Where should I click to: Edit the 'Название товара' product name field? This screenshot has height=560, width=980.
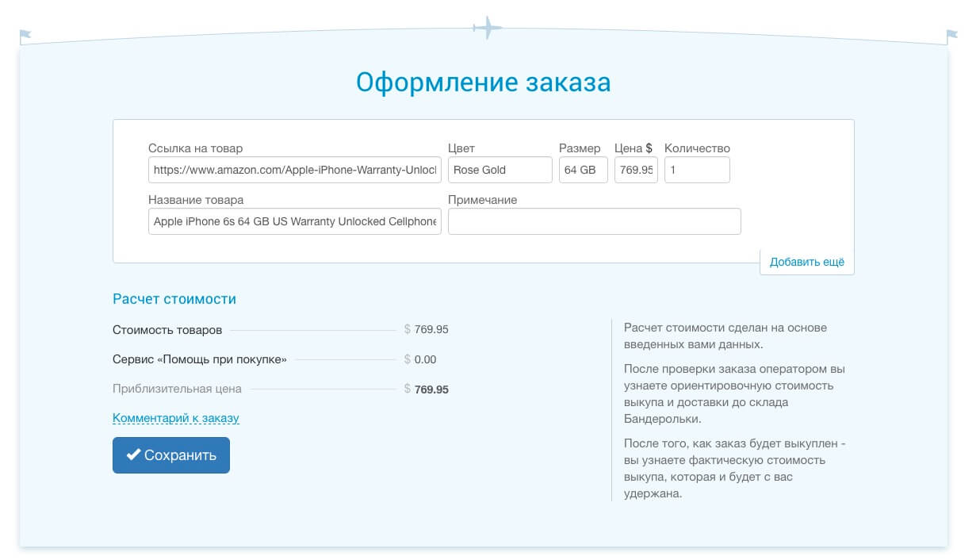pos(295,221)
